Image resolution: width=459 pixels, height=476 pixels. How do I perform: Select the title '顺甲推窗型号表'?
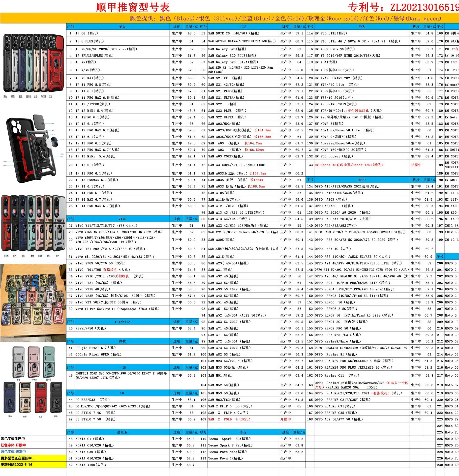(x=133, y=7)
